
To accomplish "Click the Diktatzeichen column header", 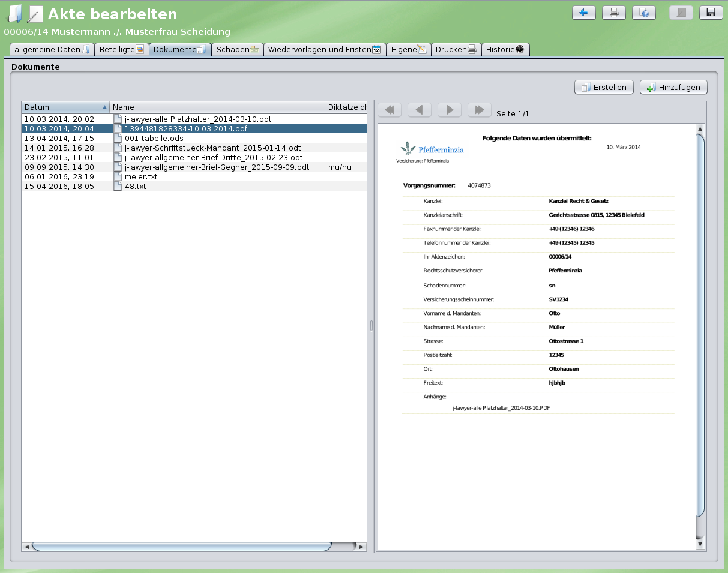I will [346, 107].
